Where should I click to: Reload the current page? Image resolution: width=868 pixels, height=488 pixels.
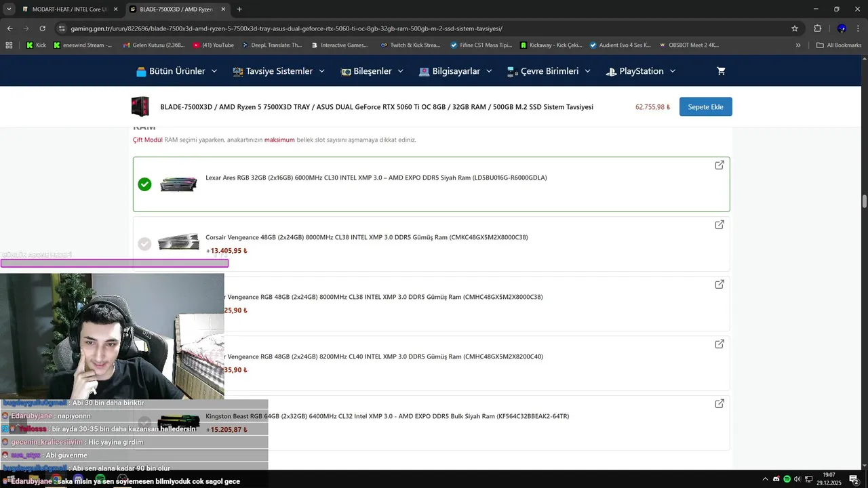pyautogui.click(x=42, y=28)
